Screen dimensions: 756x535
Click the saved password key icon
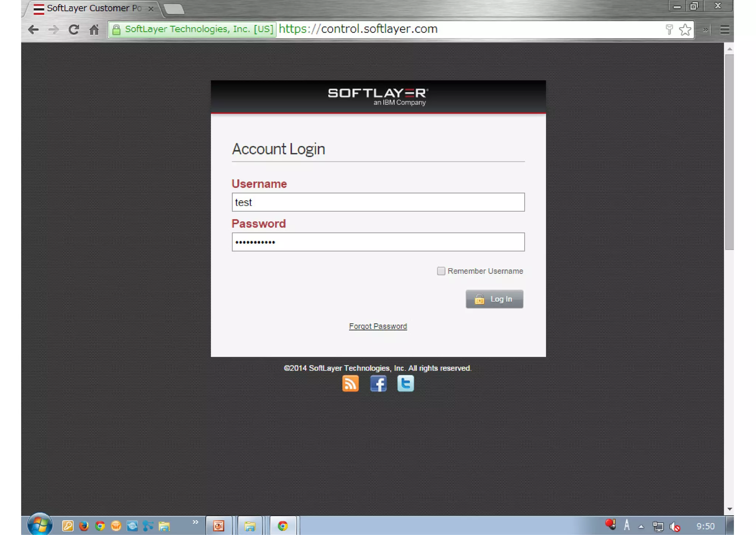tap(669, 30)
